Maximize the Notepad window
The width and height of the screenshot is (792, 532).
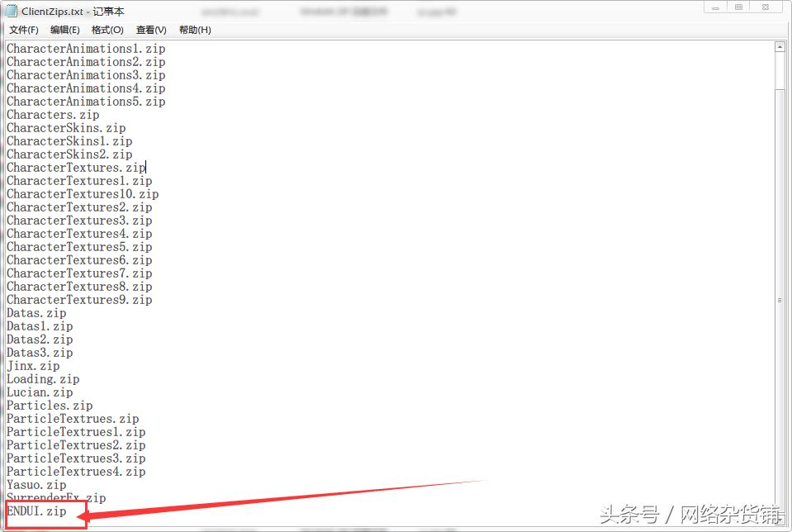[738, 7]
